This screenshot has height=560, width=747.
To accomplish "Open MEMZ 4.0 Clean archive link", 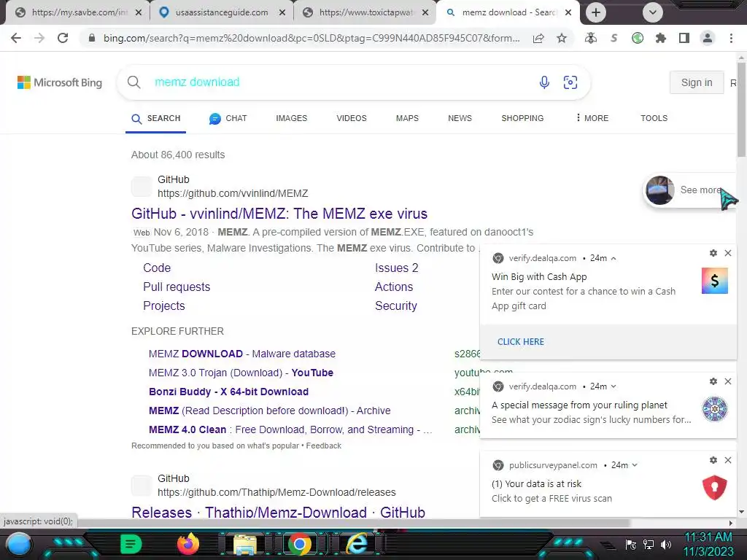I will coord(290,429).
